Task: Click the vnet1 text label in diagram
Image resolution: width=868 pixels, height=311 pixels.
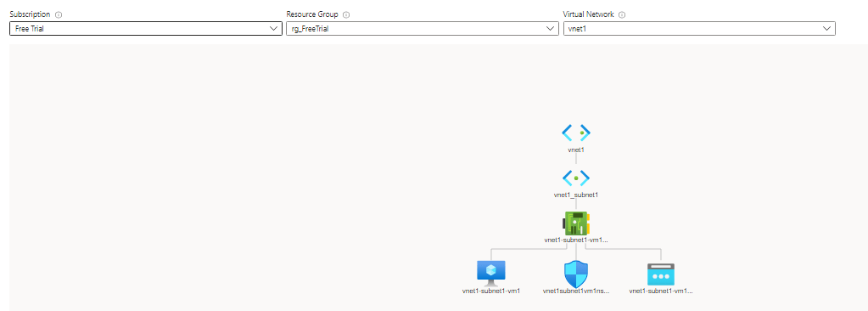Action: point(576,150)
